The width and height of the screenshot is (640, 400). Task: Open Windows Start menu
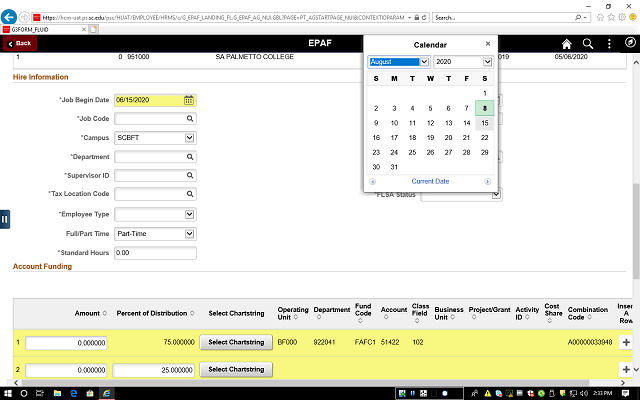(x=7, y=393)
